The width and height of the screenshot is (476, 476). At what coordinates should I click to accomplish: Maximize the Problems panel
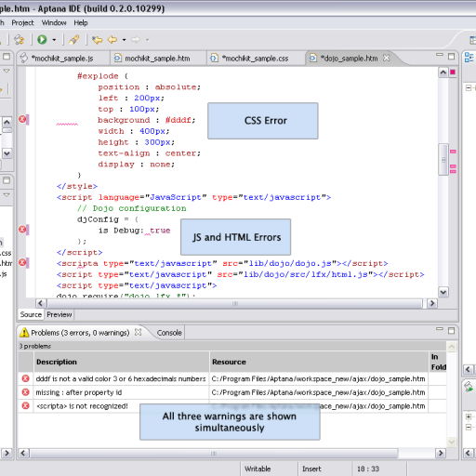point(451,331)
